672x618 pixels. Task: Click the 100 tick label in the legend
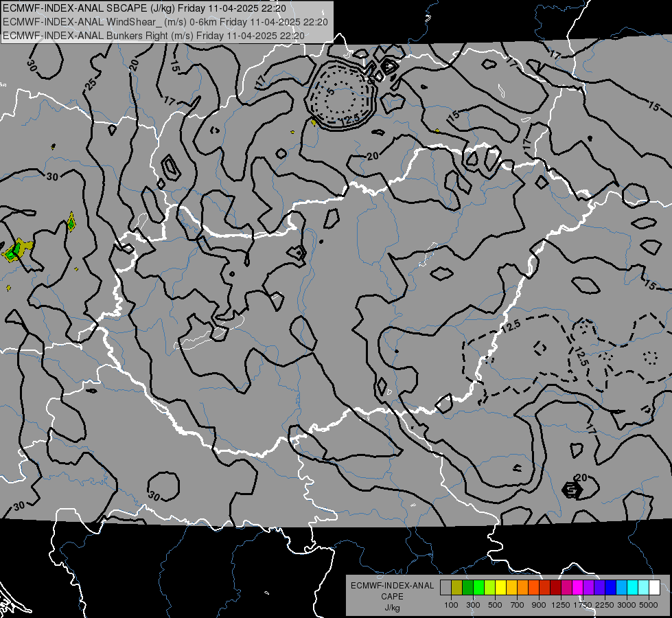point(451,605)
